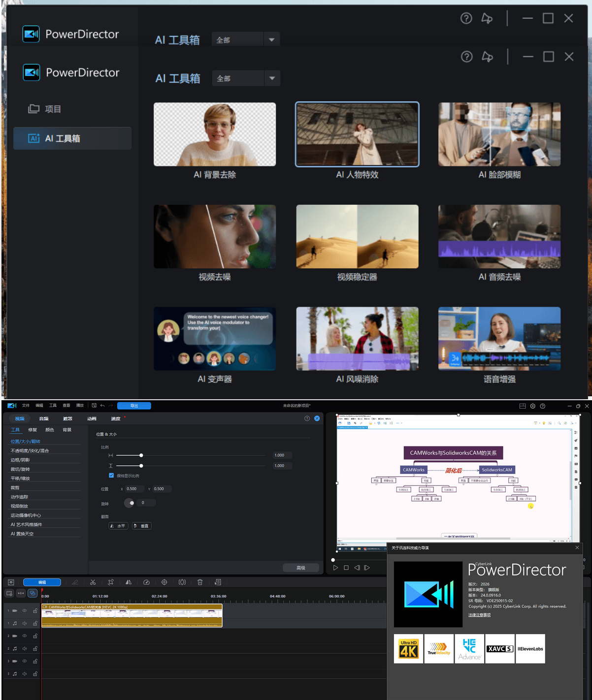Select the crop icon in timeline toolbar
Screen dimensions: 592x700
click(111, 582)
